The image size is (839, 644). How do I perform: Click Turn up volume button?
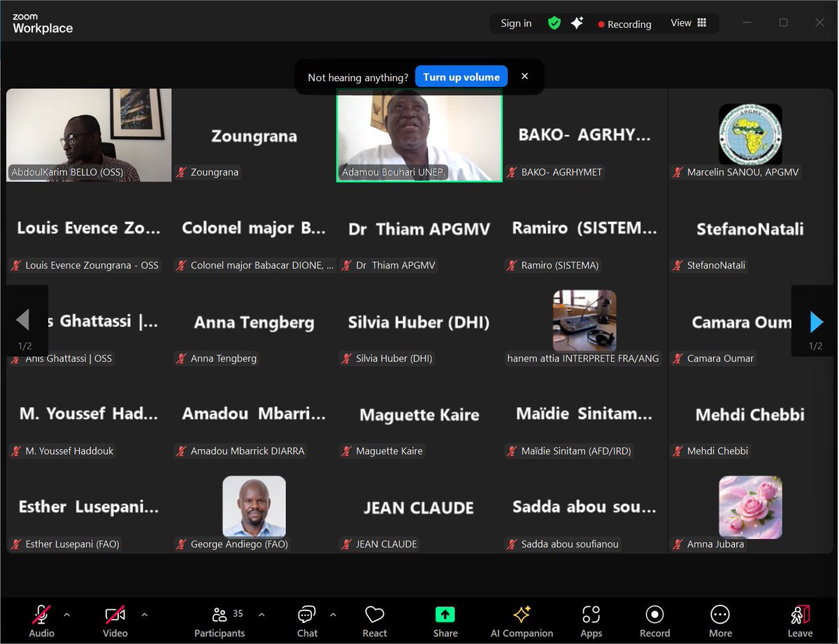tap(461, 77)
